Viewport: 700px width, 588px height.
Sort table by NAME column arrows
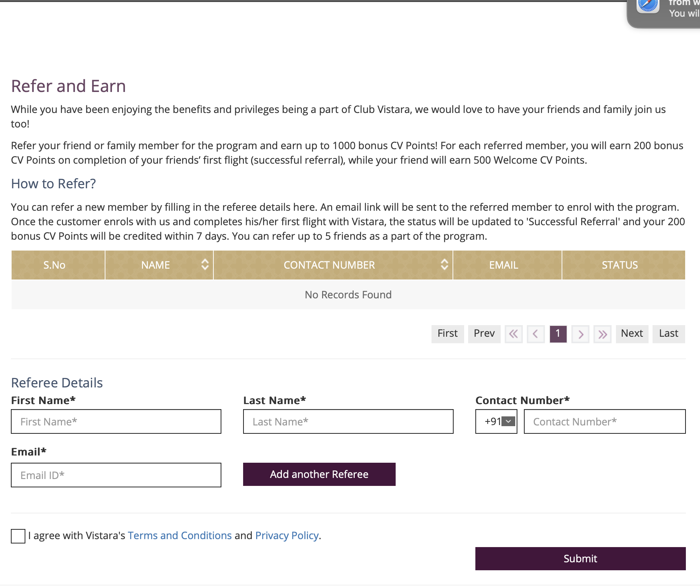[x=205, y=265]
